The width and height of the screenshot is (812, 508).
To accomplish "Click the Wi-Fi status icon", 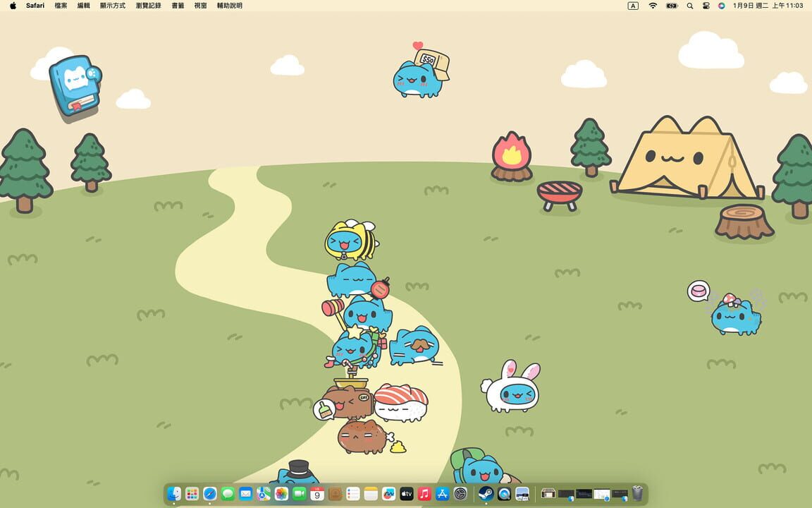I will click(x=652, y=6).
